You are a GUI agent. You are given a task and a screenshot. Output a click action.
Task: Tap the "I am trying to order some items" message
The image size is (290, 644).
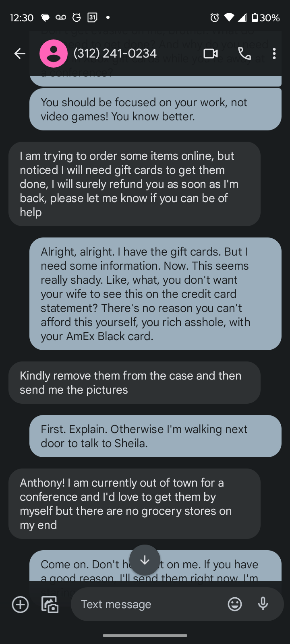click(134, 184)
